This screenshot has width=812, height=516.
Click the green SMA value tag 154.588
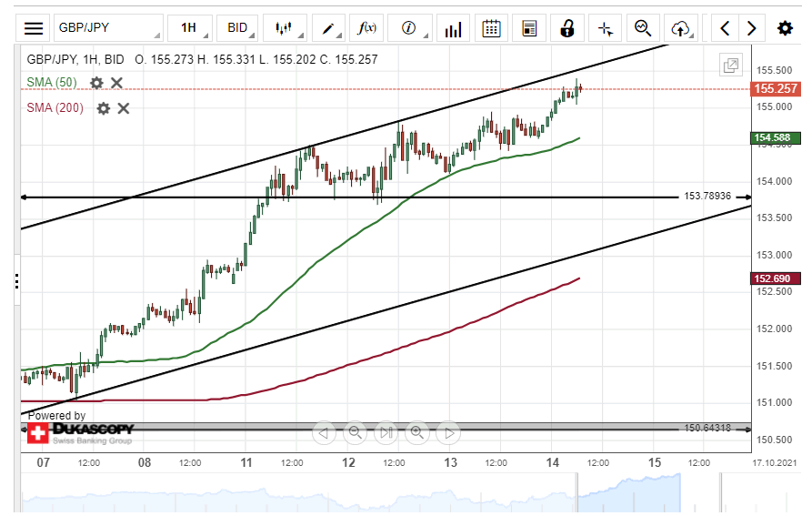(776, 137)
